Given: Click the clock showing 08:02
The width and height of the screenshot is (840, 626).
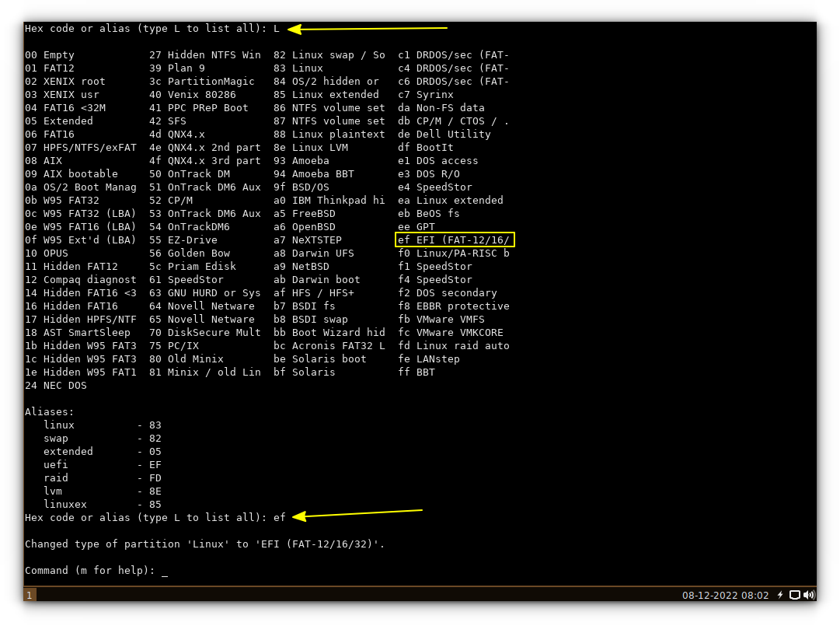Looking at the screenshot, I should [754, 595].
